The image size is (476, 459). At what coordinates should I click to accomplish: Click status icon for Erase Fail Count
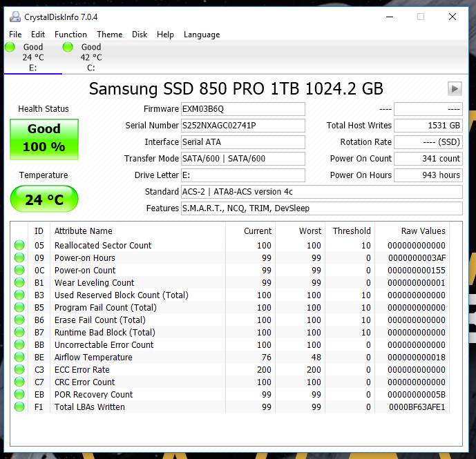coord(19,320)
